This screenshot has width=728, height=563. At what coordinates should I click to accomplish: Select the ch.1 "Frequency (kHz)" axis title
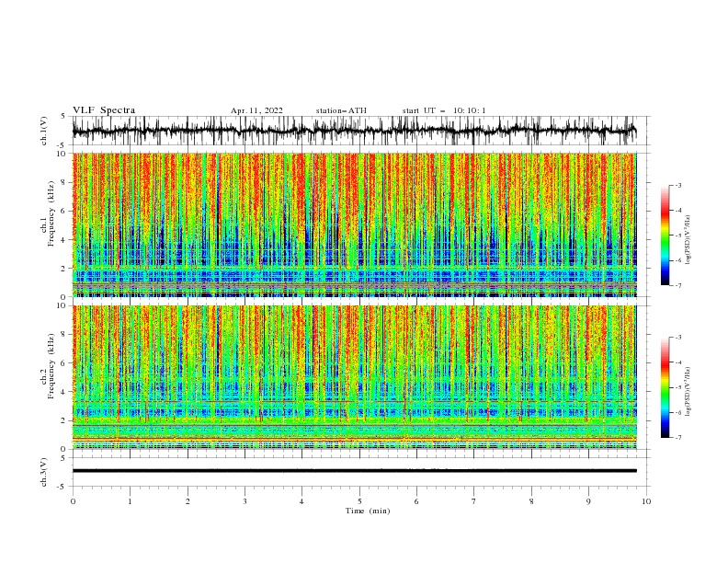click(51, 213)
